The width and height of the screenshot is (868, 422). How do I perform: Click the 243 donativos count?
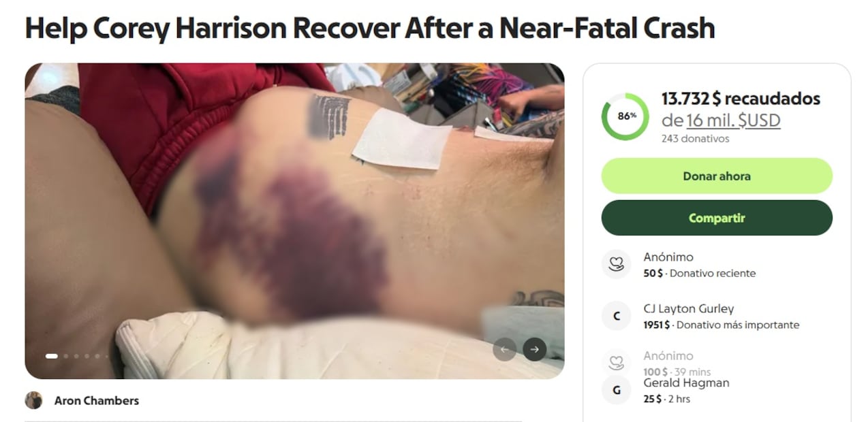point(695,139)
